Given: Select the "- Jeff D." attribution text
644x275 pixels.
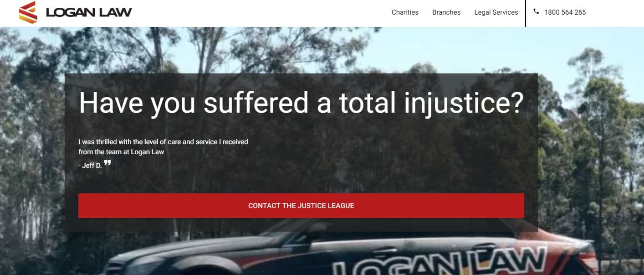Looking at the screenshot, I should point(90,166).
